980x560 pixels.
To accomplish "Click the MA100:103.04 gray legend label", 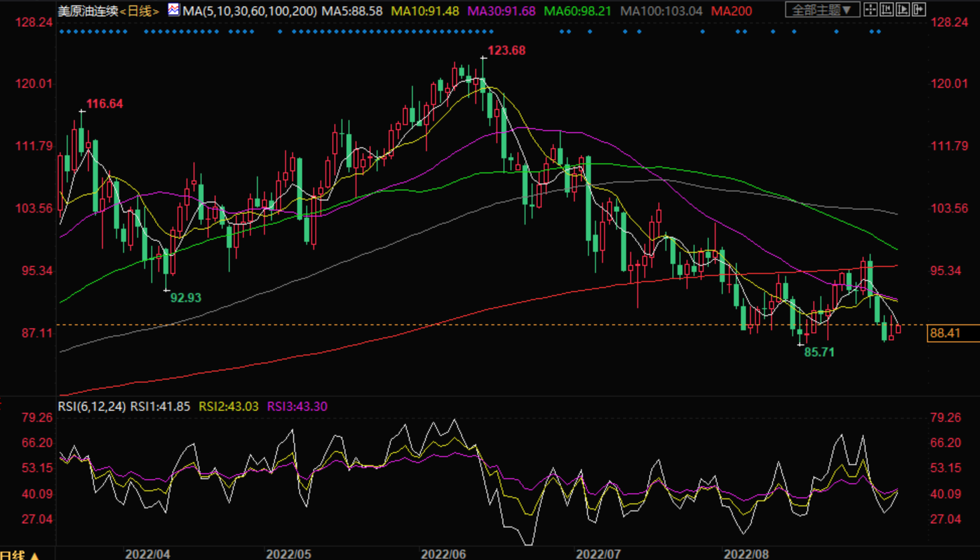I will click(x=661, y=11).
